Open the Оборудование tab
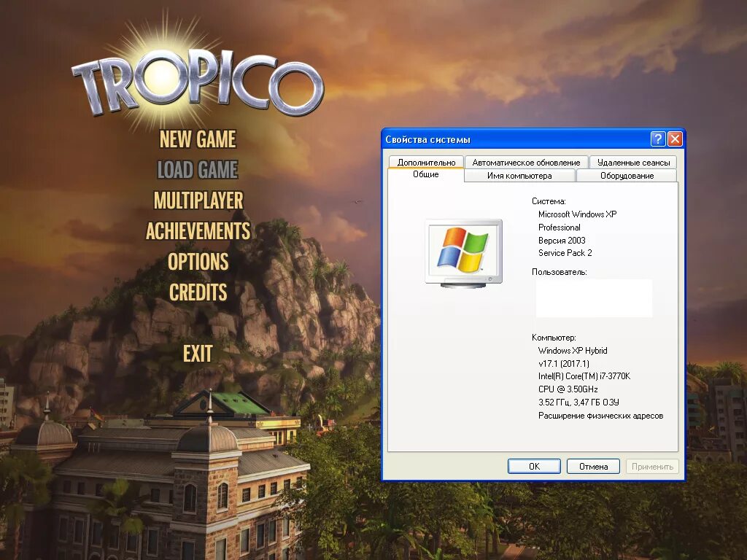 pos(627,176)
